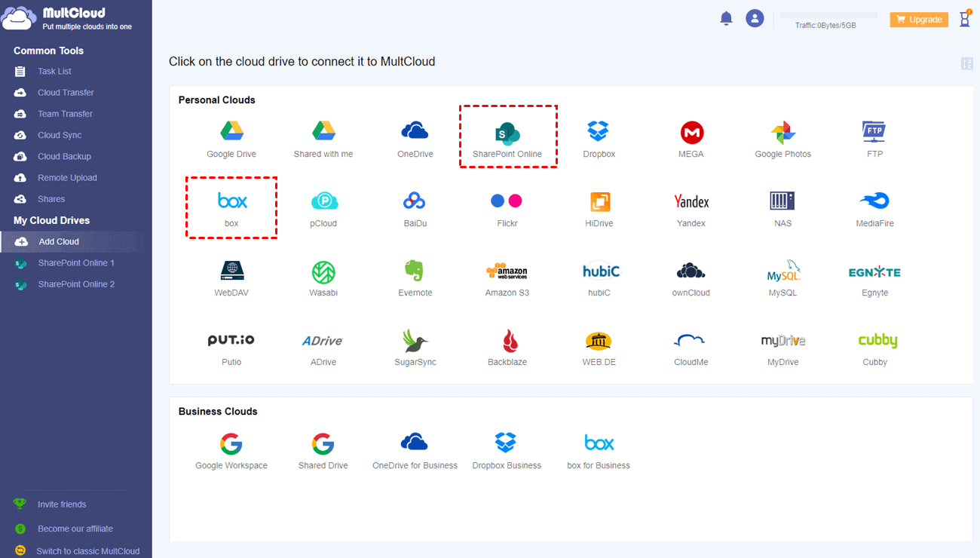This screenshot has height=558, width=980.
Task: Connect Egnyte cloud
Action: click(x=874, y=277)
